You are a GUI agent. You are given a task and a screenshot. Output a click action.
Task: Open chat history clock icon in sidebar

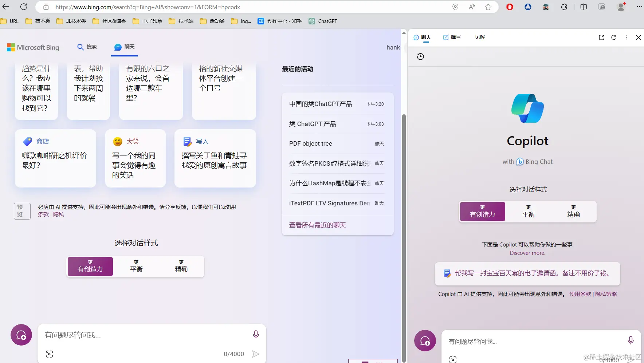[x=420, y=56]
